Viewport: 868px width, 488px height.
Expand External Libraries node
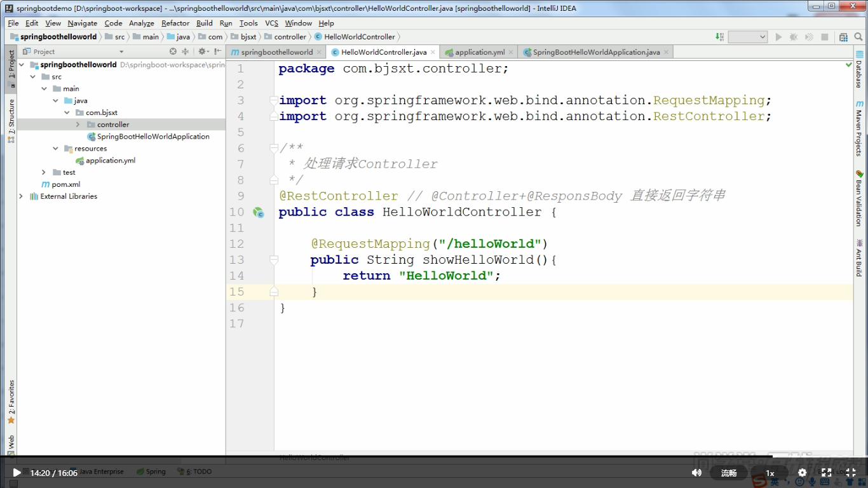[x=21, y=196]
